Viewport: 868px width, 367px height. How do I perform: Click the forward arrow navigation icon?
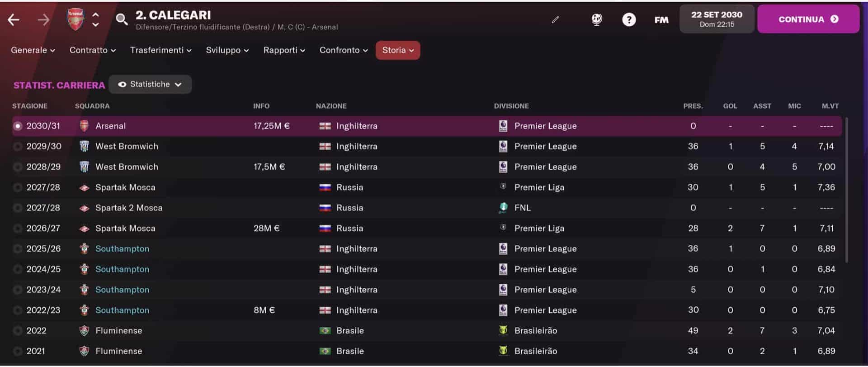[43, 19]
